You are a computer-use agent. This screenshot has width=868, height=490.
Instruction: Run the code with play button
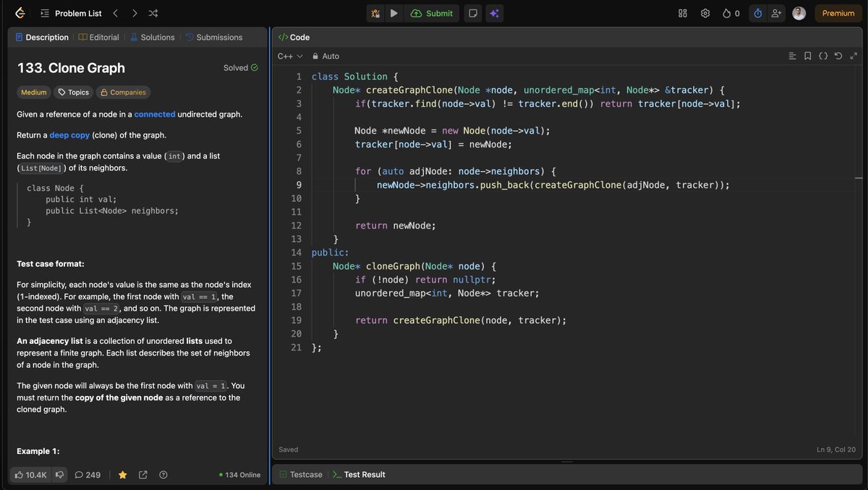[x=393, y=13]
